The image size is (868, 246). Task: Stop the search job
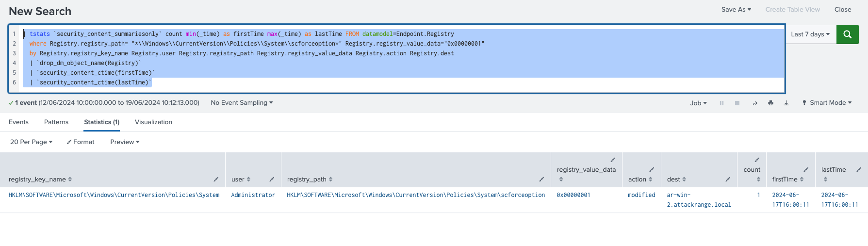coord(737,103)
